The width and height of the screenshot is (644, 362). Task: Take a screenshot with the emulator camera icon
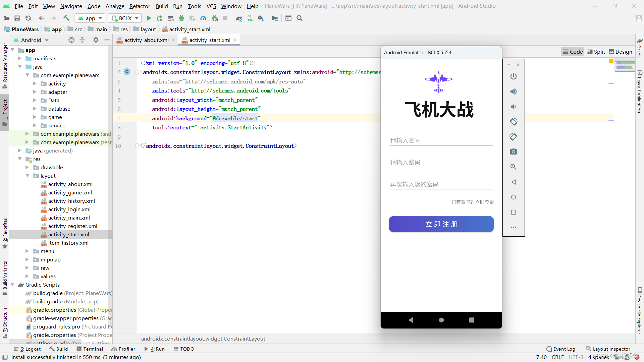coord(513,152)
